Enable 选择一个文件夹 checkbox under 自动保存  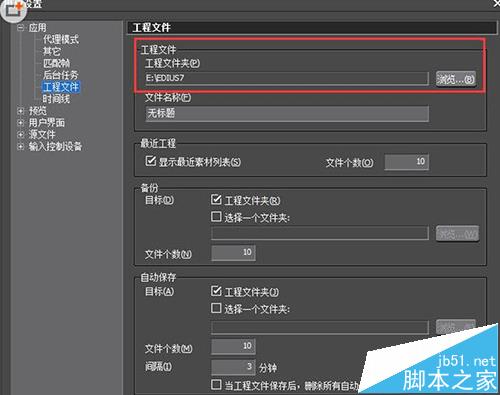(216, 308)
